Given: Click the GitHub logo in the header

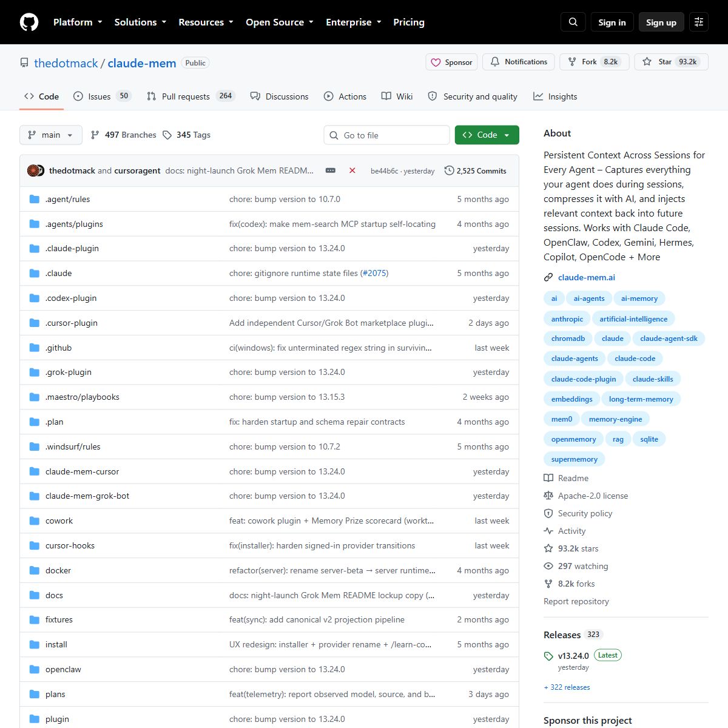Looking at the screenshot, I should 29,22.
